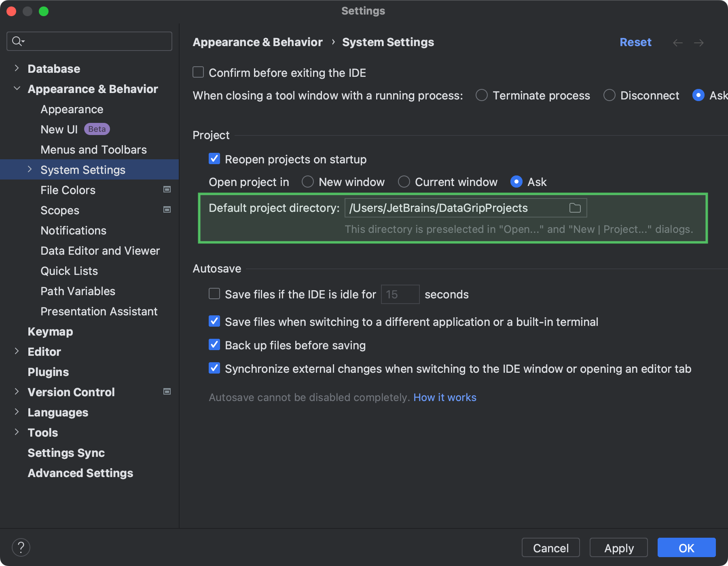This screenshot has height=566, width=728.
Task: Open the Help question mark icon
Action: point(21,547)
